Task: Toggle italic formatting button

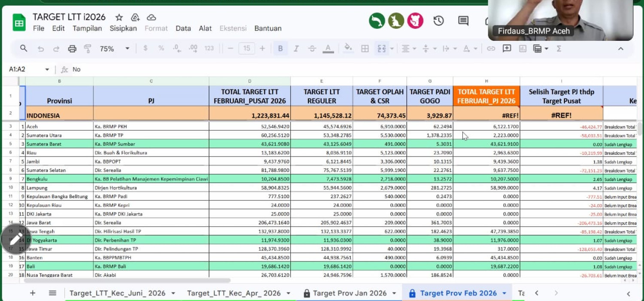Action: 296,49
